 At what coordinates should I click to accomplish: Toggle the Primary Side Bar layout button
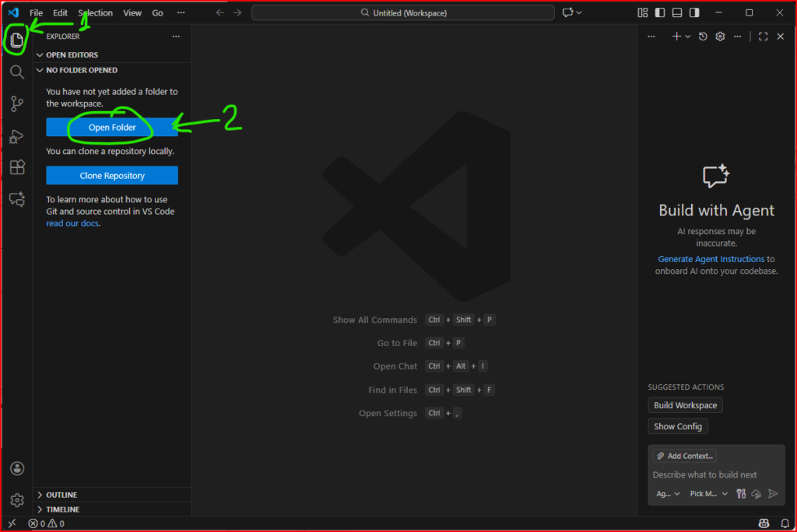660,13
